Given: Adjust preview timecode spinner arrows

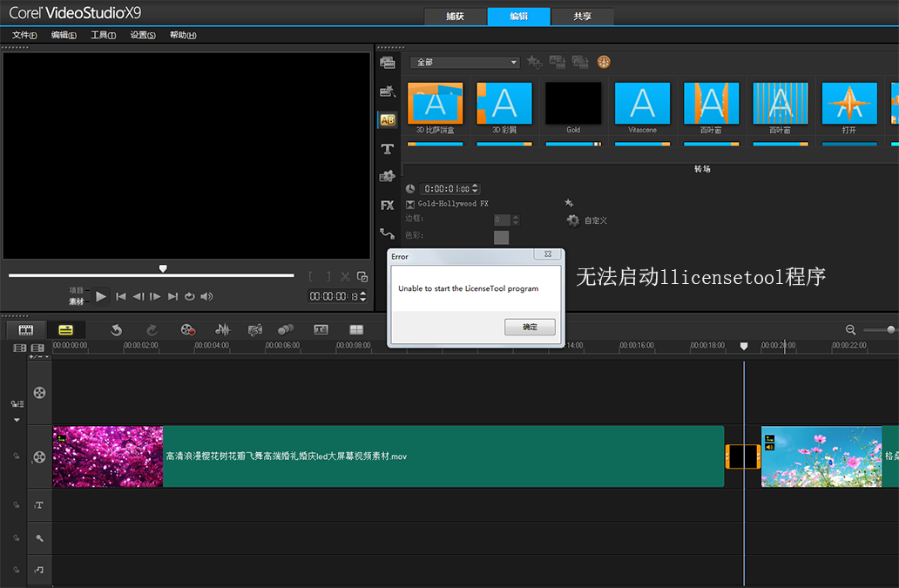Looking at the screenshot, I should click(362, 296).
